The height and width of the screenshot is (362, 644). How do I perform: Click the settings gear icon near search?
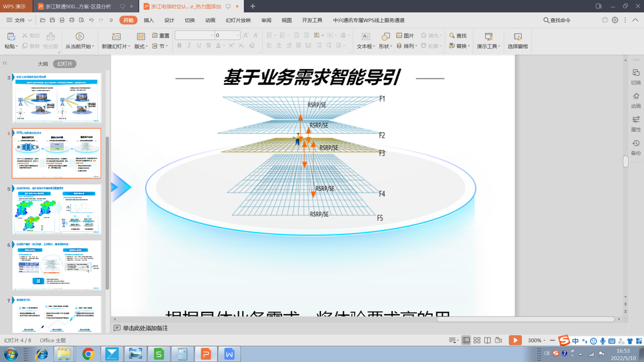coord(615,20)
